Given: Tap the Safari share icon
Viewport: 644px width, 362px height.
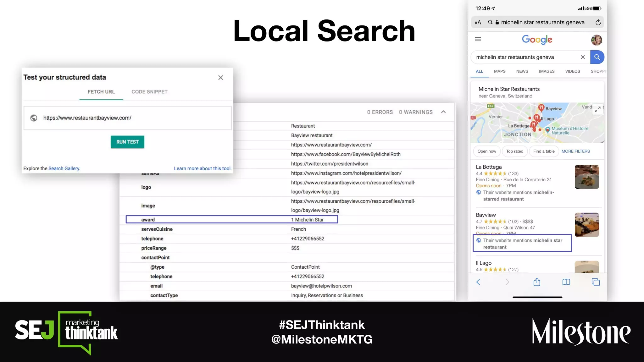Looking at the screenshot, I should tap(537, 282).
